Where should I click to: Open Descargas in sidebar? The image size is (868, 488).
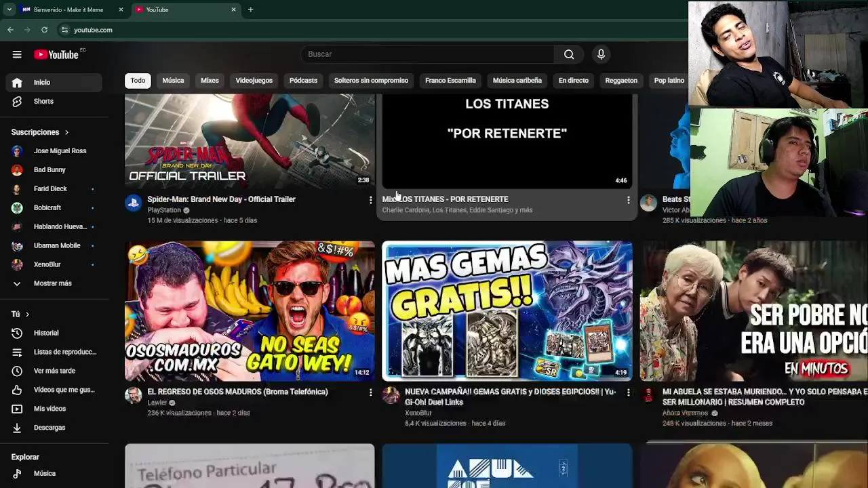coord(54,428)
